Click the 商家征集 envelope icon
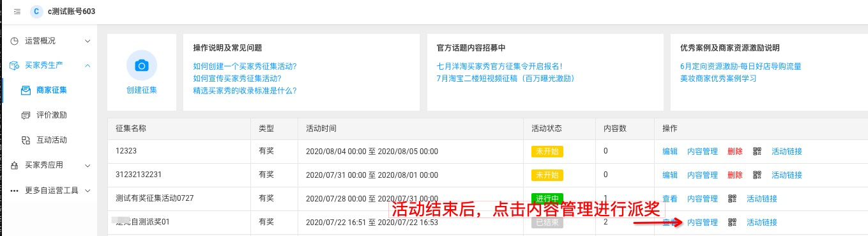868x236 pixels. 26,90
